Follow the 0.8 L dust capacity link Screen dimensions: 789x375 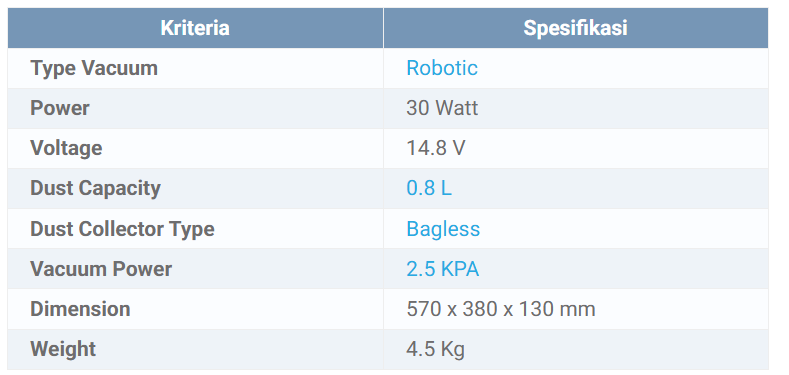pyautogui.click(x=429, y=188)
